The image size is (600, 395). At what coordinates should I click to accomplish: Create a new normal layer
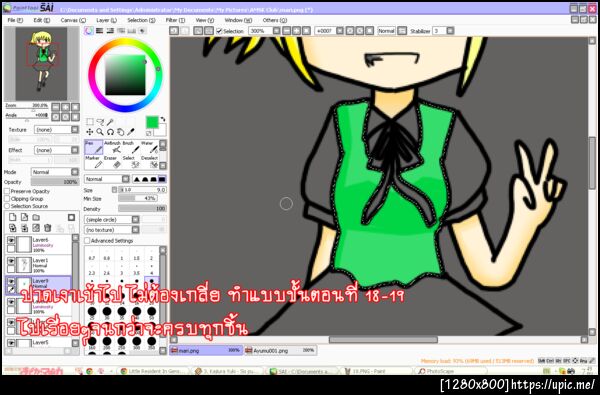(13, 217)
